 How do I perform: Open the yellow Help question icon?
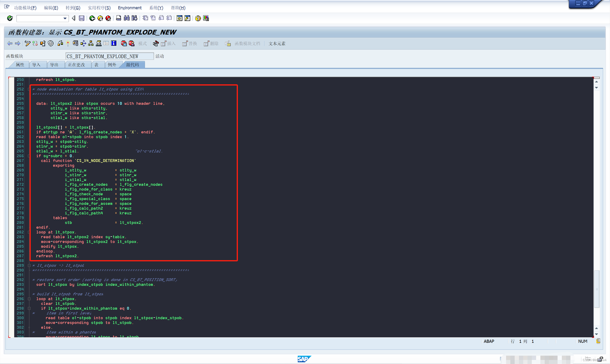click(x=198, y=18)
